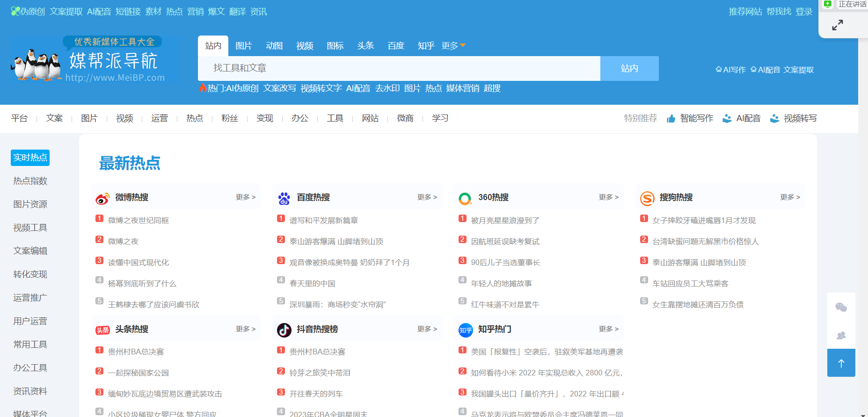Click the back-to-top arrow button
Viewport: 868px width, 417px height.
(x=841, y=363)
